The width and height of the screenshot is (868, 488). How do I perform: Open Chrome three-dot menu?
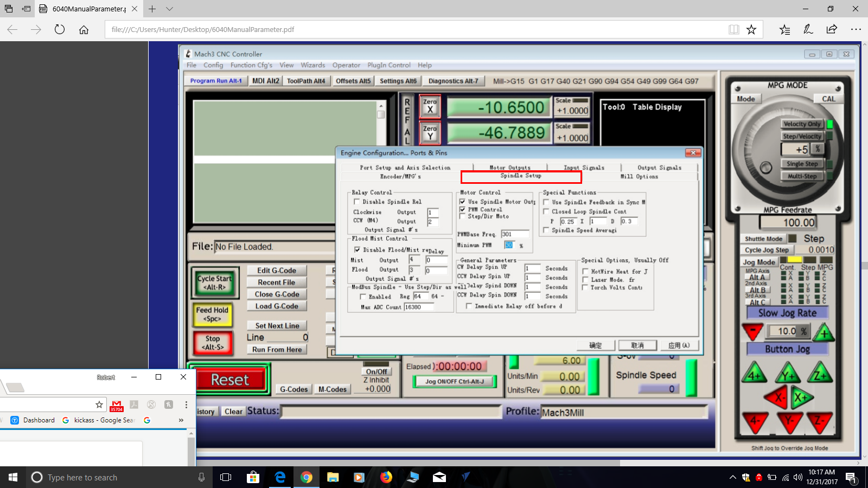[186, 404]
